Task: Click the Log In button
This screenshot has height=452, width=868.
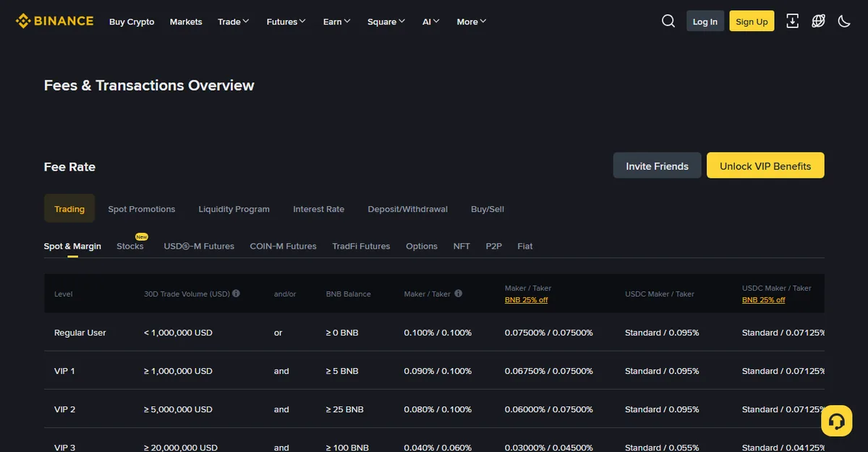Action: pyautogui.click(x=705, y=21)
